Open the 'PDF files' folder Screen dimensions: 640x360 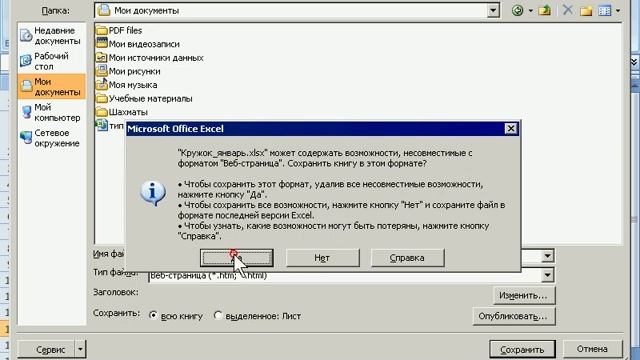click(119, 30)
